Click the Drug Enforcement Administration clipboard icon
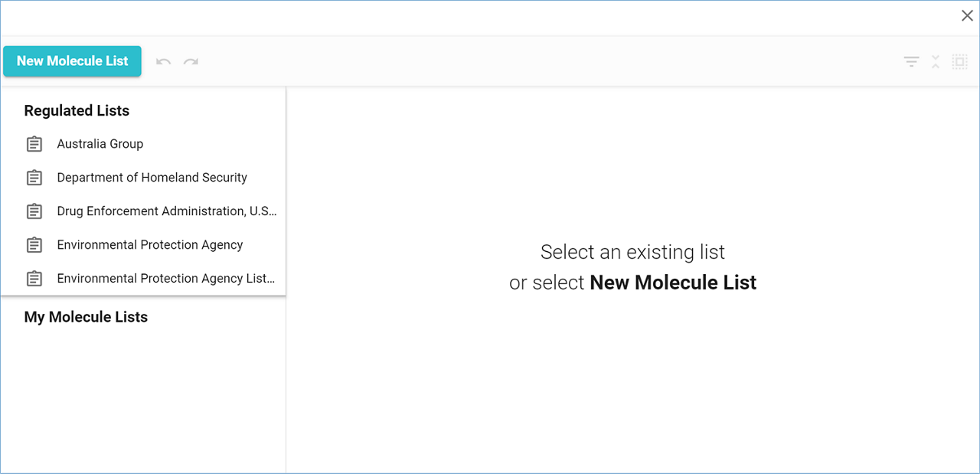Image resolution: width=980 pixels, height=474 pixels. tap(34, 211)
